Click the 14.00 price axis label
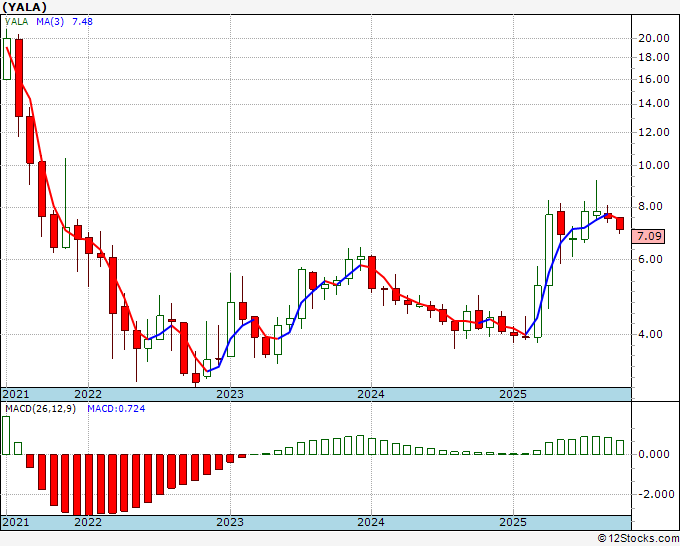 (654, 103)
